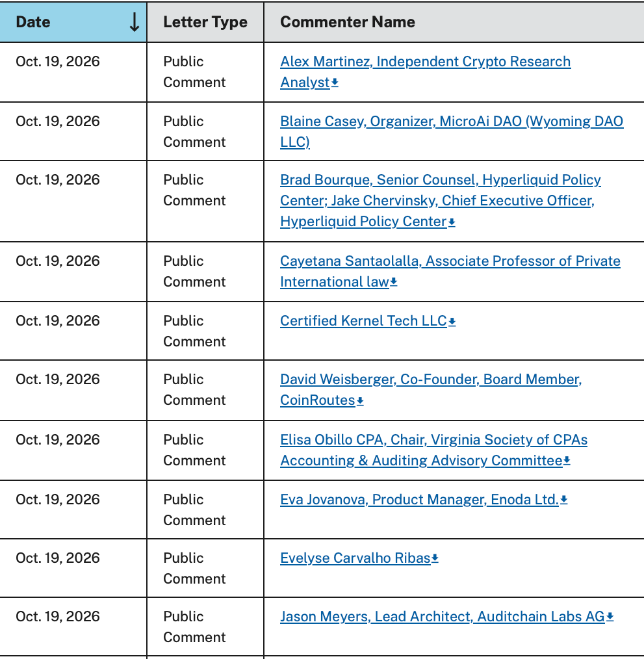Download icon after Private International law link
The height and width of the screenshot is (659, 644).
coord(393,282)
